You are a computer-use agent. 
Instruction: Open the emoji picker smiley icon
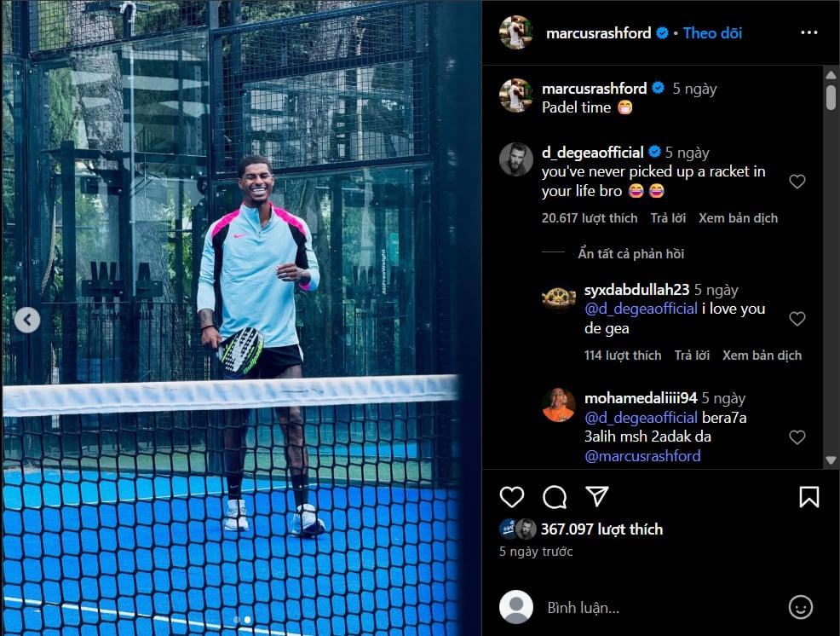click(x=800, y=608)
